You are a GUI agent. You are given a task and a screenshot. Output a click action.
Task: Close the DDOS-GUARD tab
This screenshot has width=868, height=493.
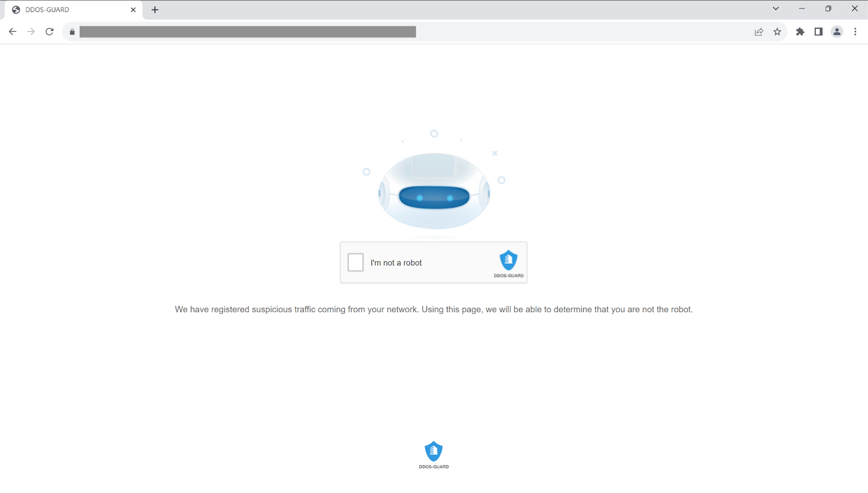(133, 10)
